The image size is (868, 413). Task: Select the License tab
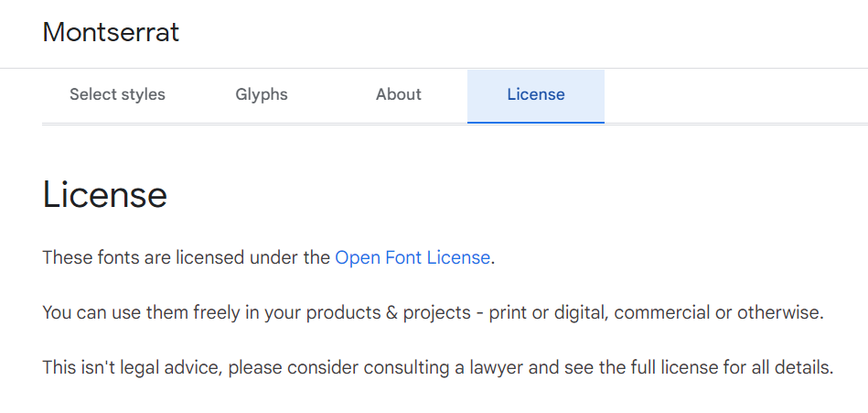pos(536,95)
